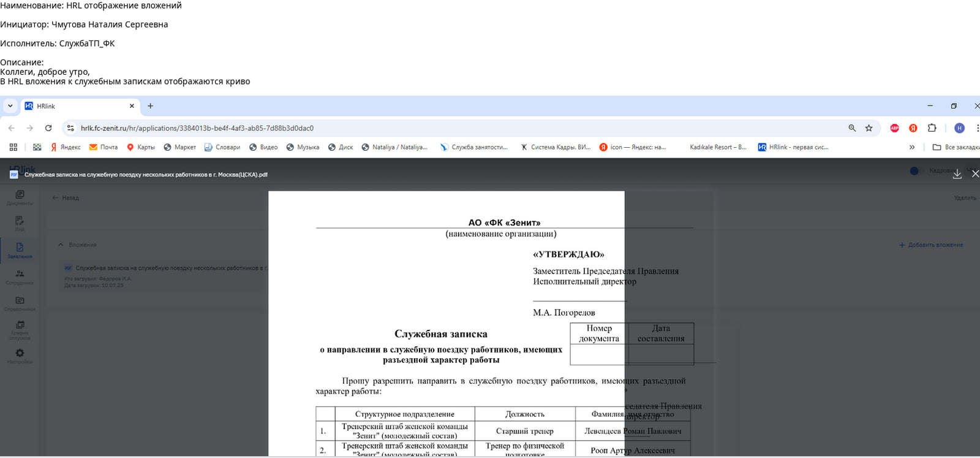Click the Удалить button

click(965, 198)
